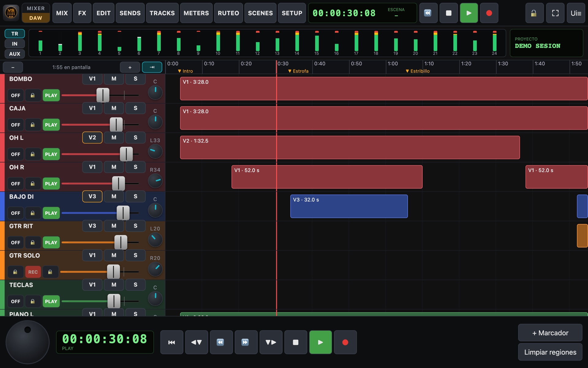The height and width of the screenshot is (368, 588).
Task: Click the + Marcador button
Action: 550,333
